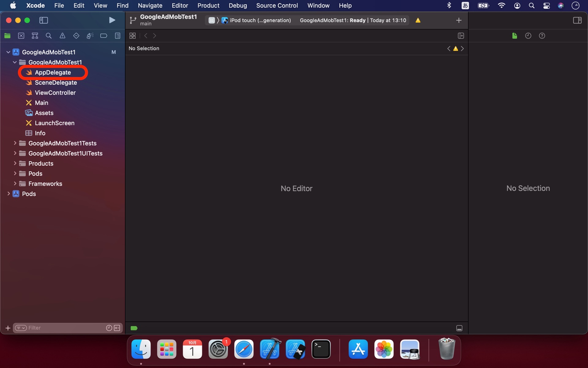588x368 pixels.
Task: Expand the GoogleAdMobTest1Tests folder
Action: 15,143
